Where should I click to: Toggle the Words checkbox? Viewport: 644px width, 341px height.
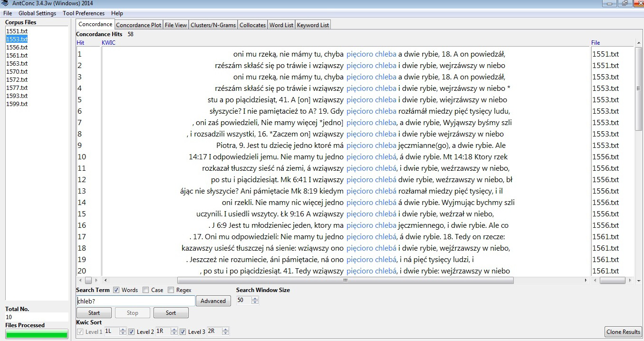116,290
